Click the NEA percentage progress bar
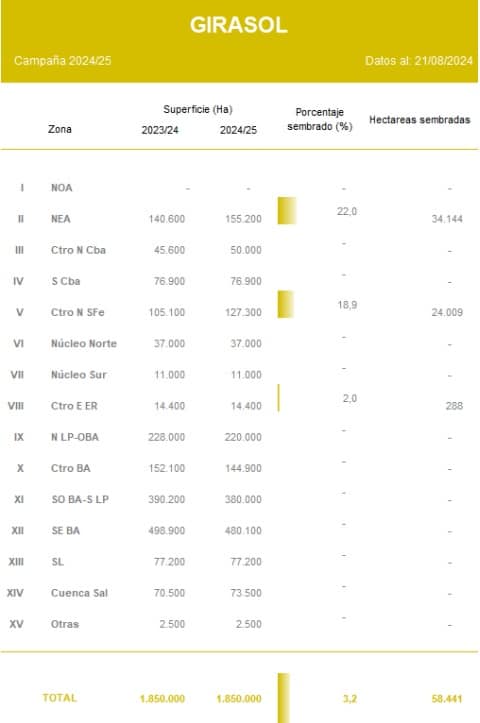The height and width of the screenshot is (723, 480). [x=287, y=211]
